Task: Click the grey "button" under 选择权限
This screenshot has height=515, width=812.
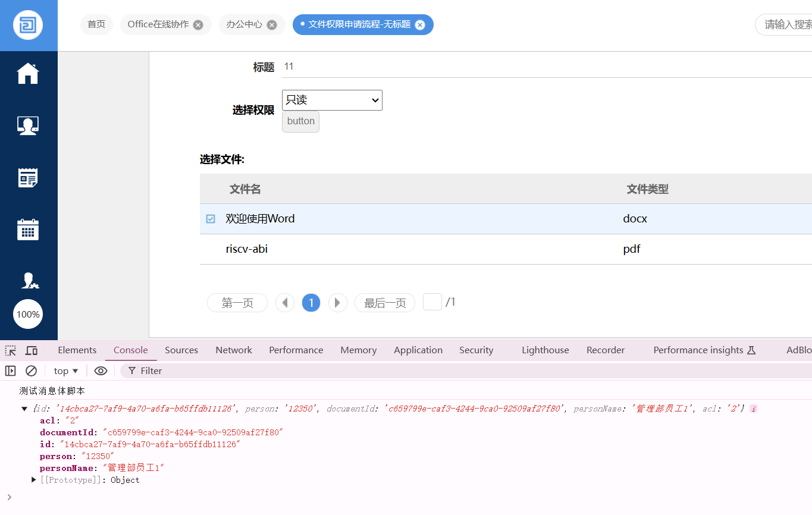Action: 300,121
